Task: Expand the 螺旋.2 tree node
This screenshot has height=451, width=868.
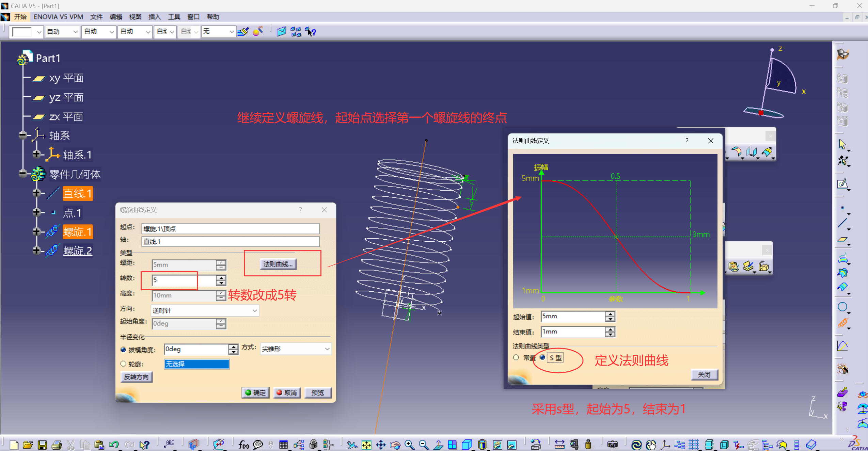Action: pos(36,251)
